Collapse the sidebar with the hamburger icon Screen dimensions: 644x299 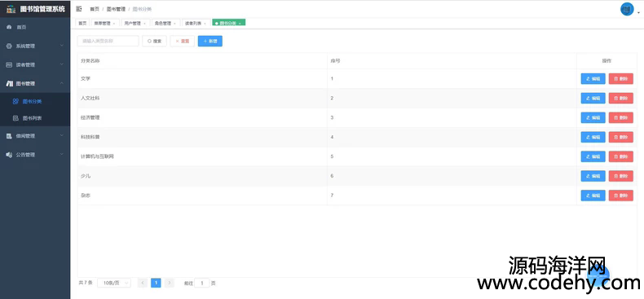pos(79,9)
